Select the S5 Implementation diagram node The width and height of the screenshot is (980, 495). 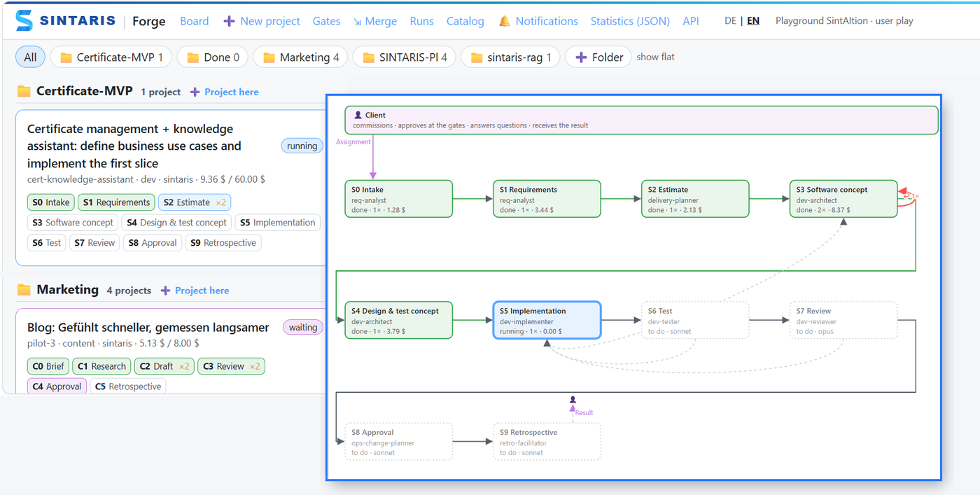[x=547, y=320]
